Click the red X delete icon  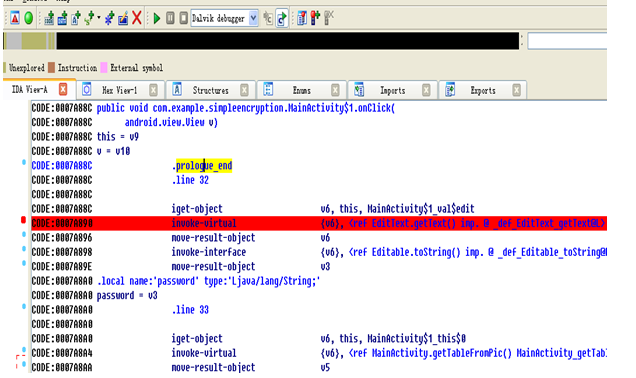pos(137,18)
